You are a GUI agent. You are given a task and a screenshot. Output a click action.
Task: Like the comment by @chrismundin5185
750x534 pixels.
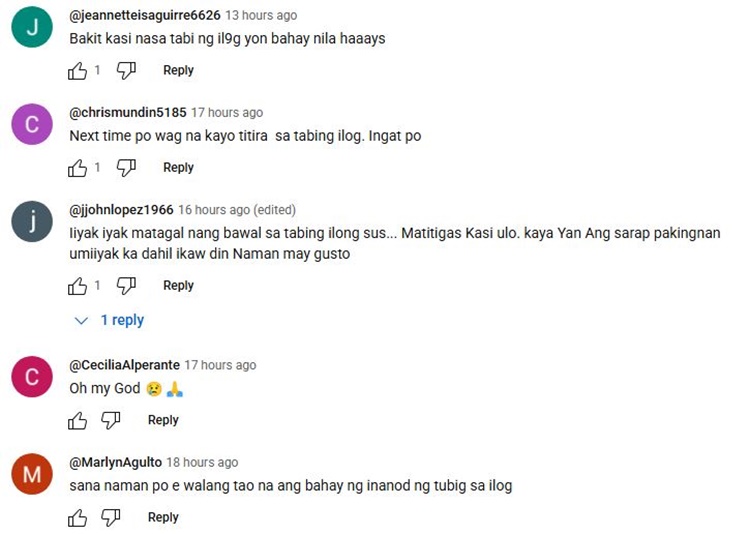tap(77, 168)
